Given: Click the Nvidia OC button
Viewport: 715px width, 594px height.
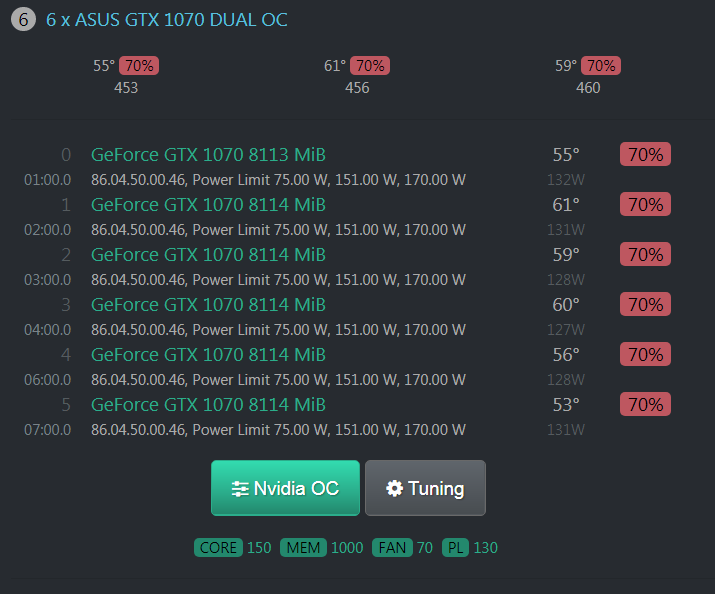Looking at the screenshot, I should point(285,488).
